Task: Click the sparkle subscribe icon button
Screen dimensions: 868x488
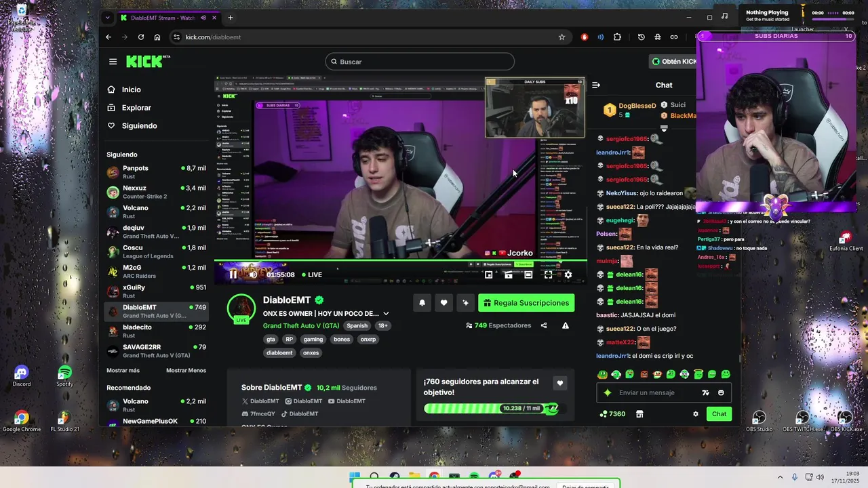Action: (x=465, y=303)
